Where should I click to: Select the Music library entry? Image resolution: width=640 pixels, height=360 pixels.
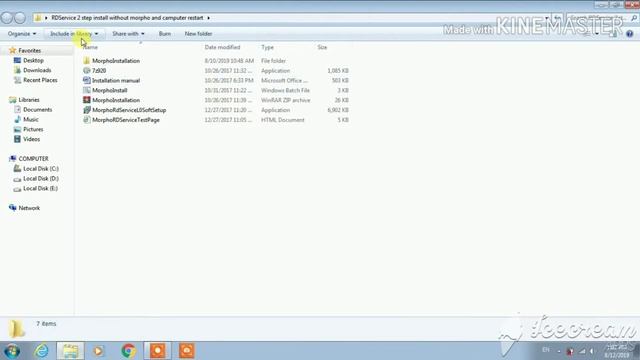tap(31, 119)
